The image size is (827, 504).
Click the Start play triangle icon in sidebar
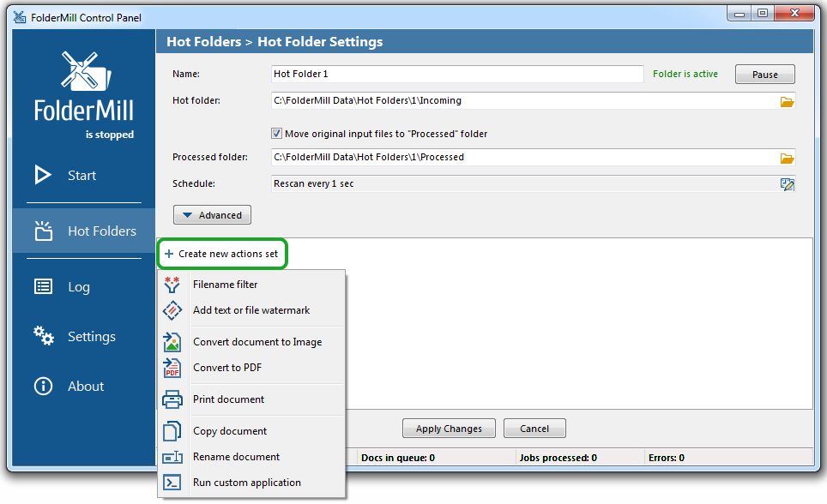point(43,175)
